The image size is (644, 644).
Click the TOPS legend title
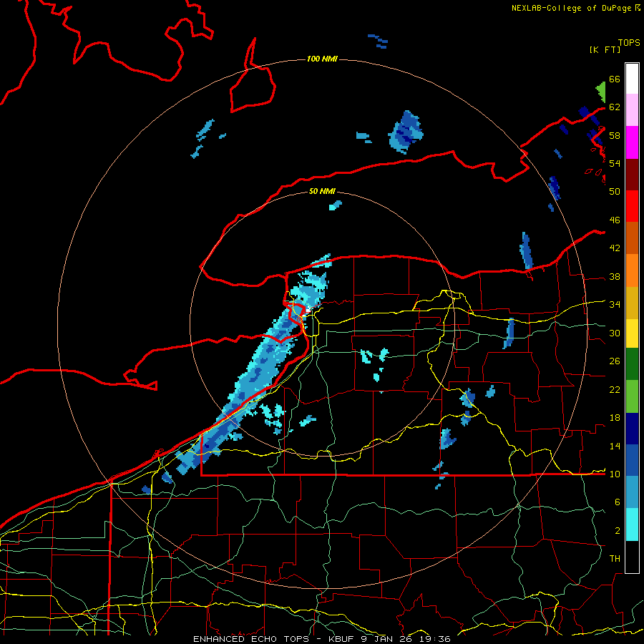coord(629,42)
